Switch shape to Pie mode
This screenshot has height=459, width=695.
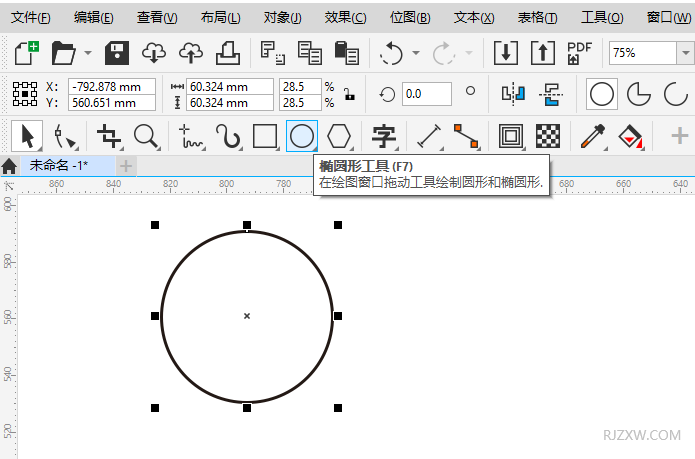[x=638, y=94]
